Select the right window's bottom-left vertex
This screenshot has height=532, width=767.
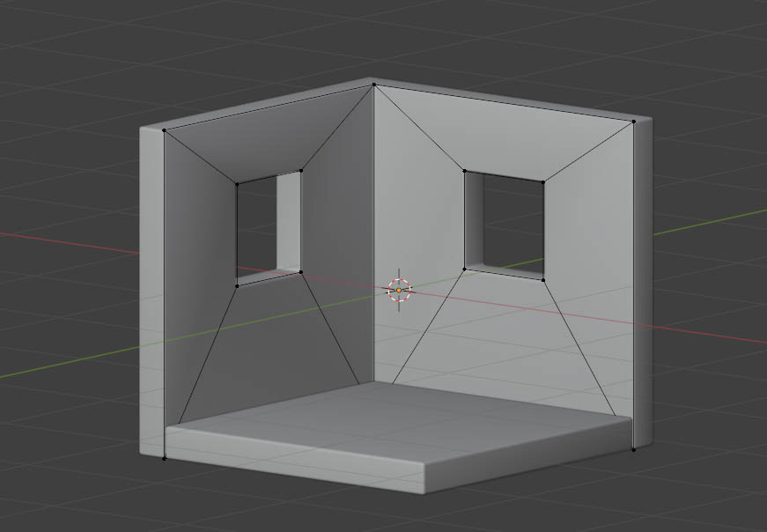464,269
